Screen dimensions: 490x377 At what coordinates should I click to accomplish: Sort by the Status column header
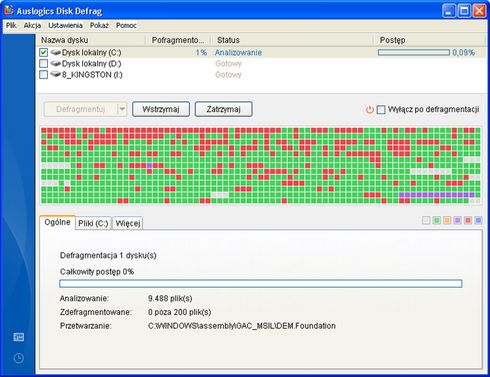point(292,40)
